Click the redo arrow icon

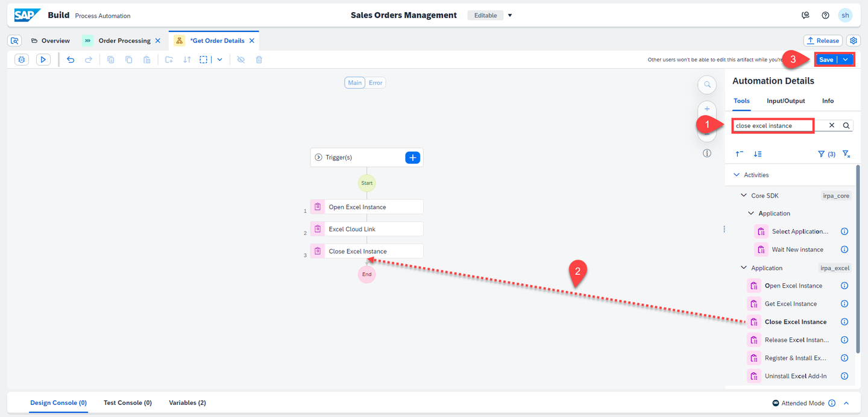pos(89,60)
